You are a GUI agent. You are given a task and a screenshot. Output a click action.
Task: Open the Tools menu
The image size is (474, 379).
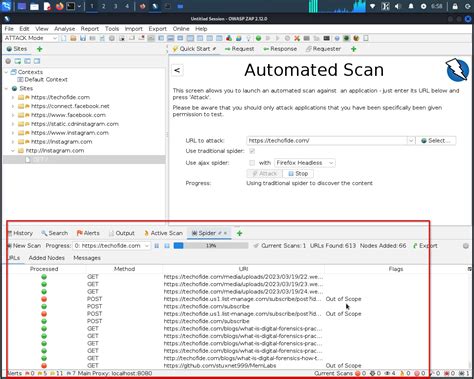coord(112,29)
